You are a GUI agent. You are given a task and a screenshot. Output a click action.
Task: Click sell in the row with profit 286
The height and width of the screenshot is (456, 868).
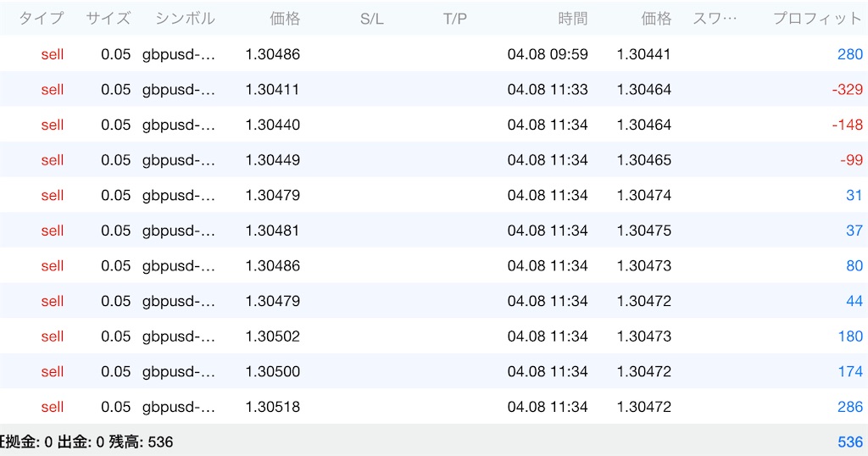coord(52,408)
